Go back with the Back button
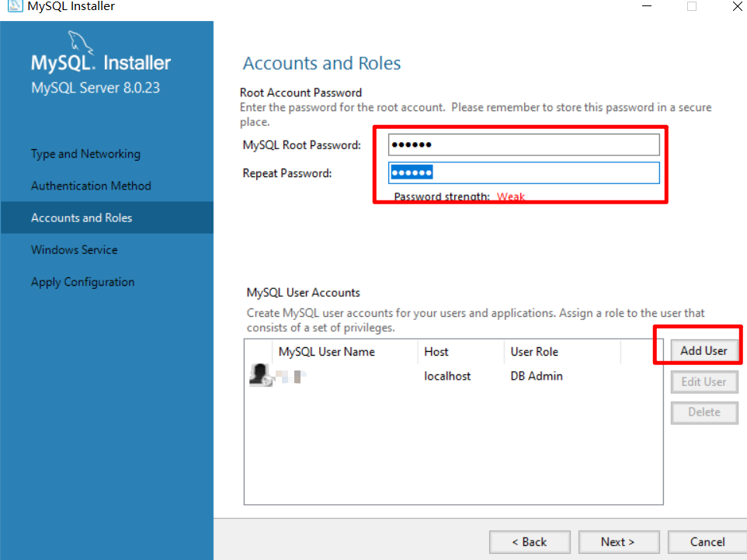 tap(530, 542)
